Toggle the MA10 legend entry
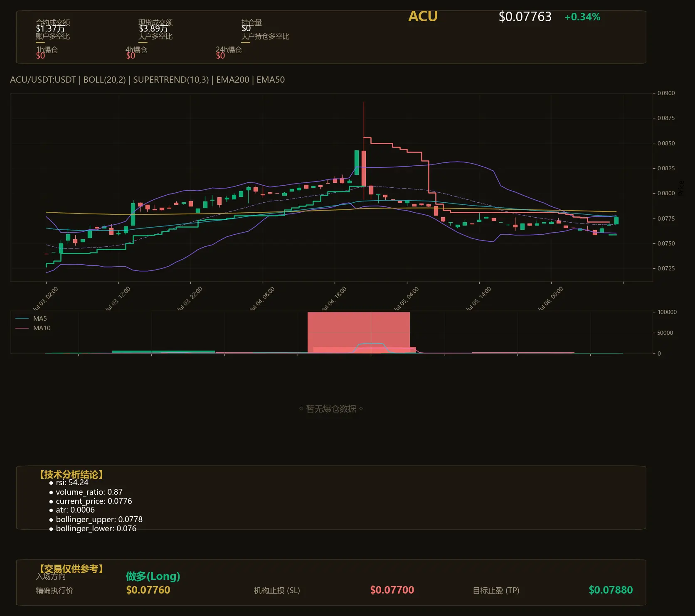The width and height of the screenshot is (695, 616). (x=33, y=328)
